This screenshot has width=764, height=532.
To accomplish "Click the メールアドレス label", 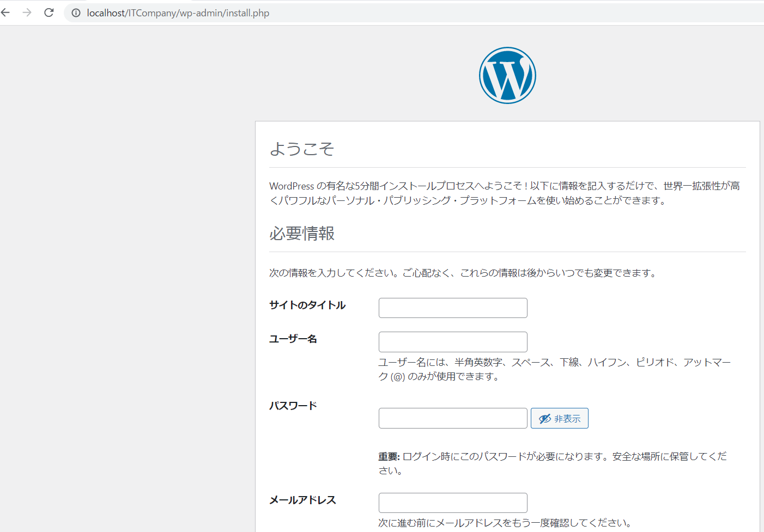I will click(x=302, y=500).
